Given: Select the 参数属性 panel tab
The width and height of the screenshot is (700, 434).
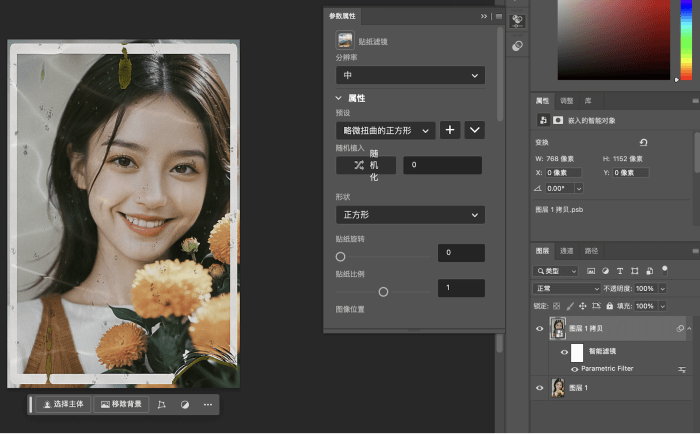Looking at the screenshot, I should point(342,16).
